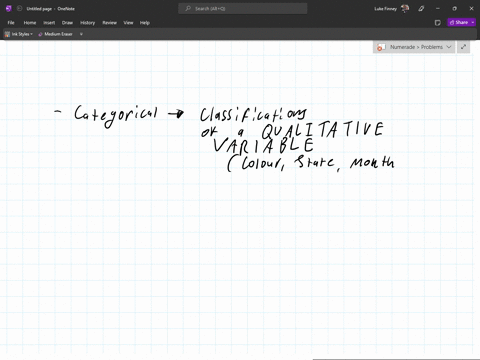Screen dimensions: 480x360
Task: Click the handwritten word VARIABLE
Action: (263, 146)
